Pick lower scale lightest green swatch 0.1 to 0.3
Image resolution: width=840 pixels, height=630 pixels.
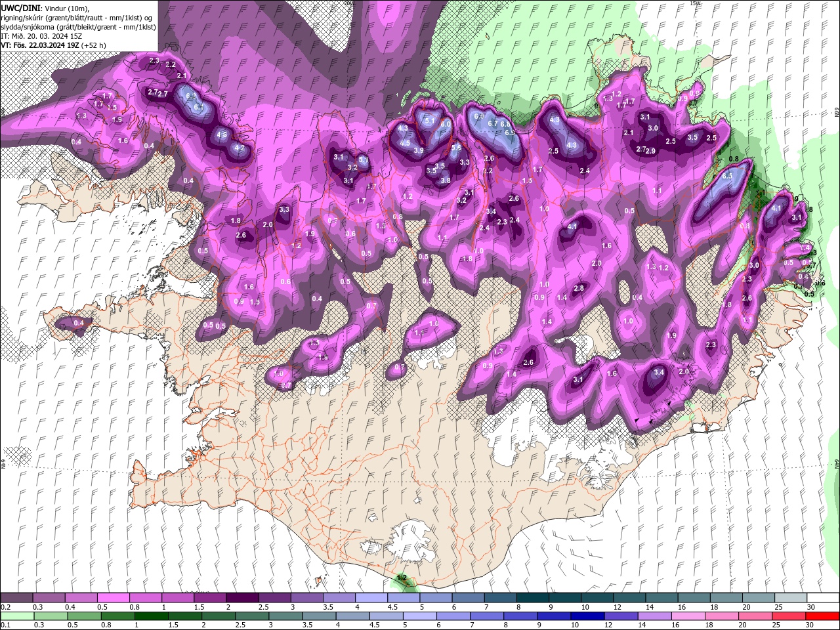point(17,616)
